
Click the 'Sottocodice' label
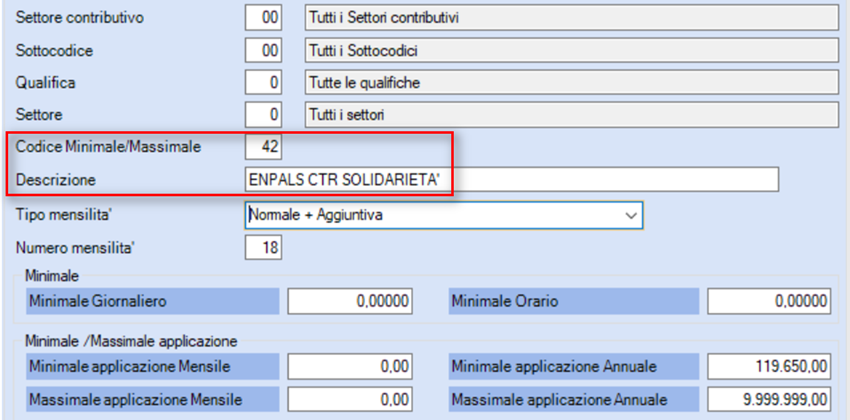(x=54, y=50)
